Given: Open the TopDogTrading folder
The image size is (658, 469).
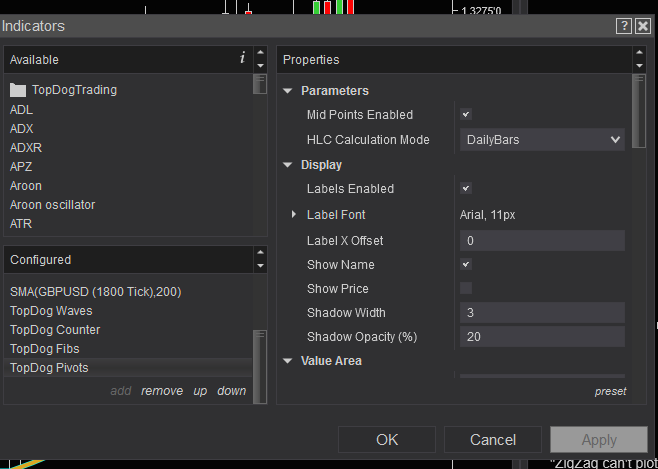Looking at the screenshot, I should click(x=63, y=90).
